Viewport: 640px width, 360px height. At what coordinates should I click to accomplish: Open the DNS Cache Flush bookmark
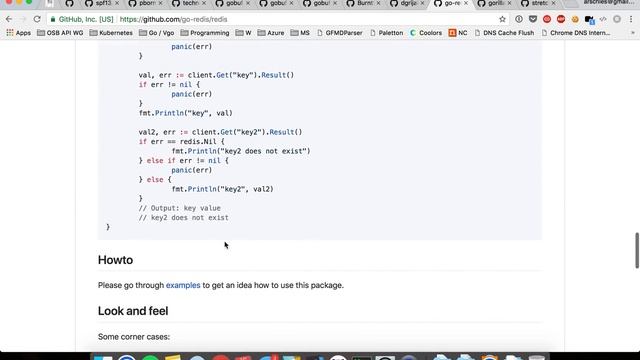click(x=504, y=33)
